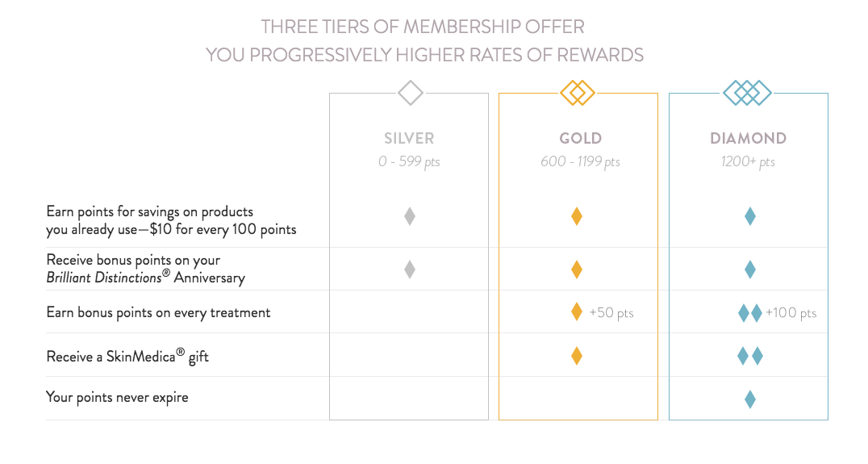Screen dimensions: 868x464
Task: Click the gold diamond beside +50 pts
Action: 577,312
